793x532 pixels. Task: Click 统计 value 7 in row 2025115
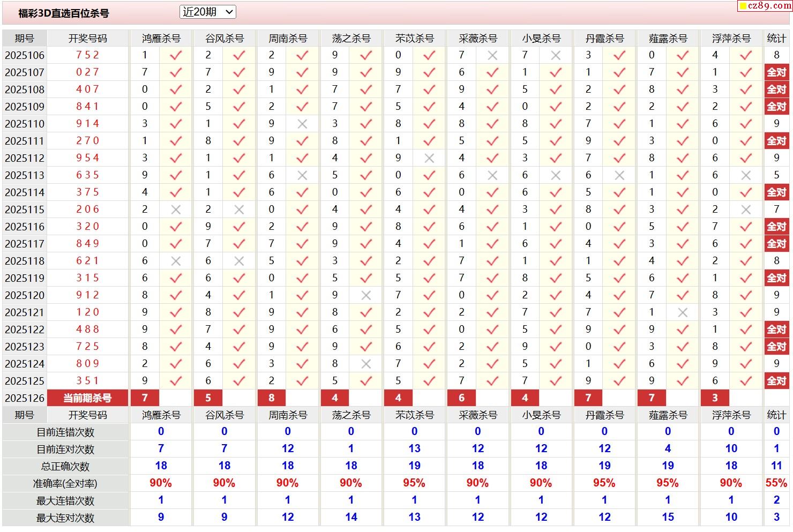tap(776, 209)
